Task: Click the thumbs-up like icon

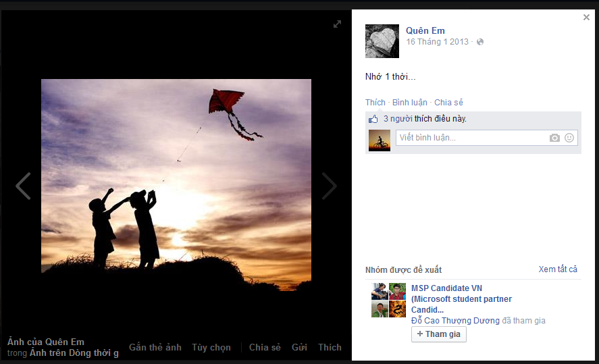Action: tap(373, 120)
